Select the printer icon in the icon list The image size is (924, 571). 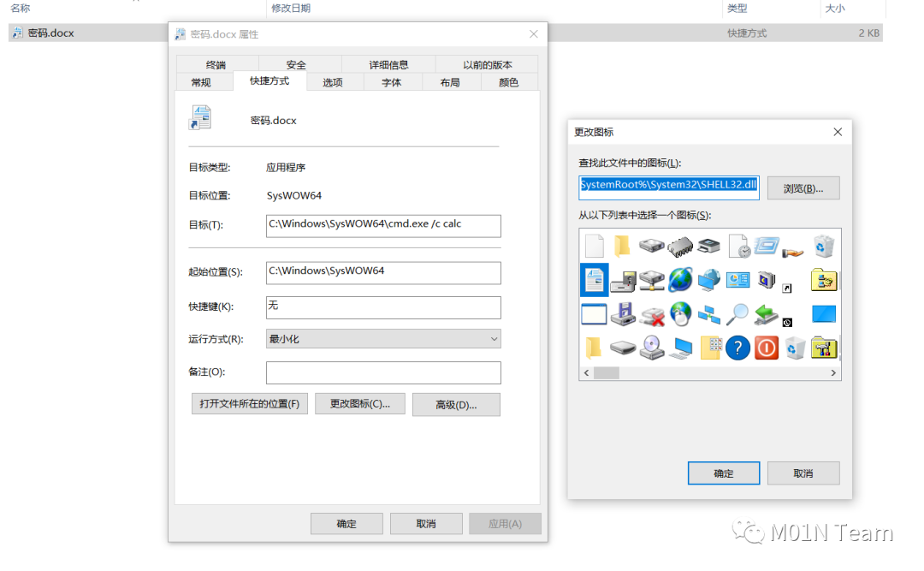708,247
